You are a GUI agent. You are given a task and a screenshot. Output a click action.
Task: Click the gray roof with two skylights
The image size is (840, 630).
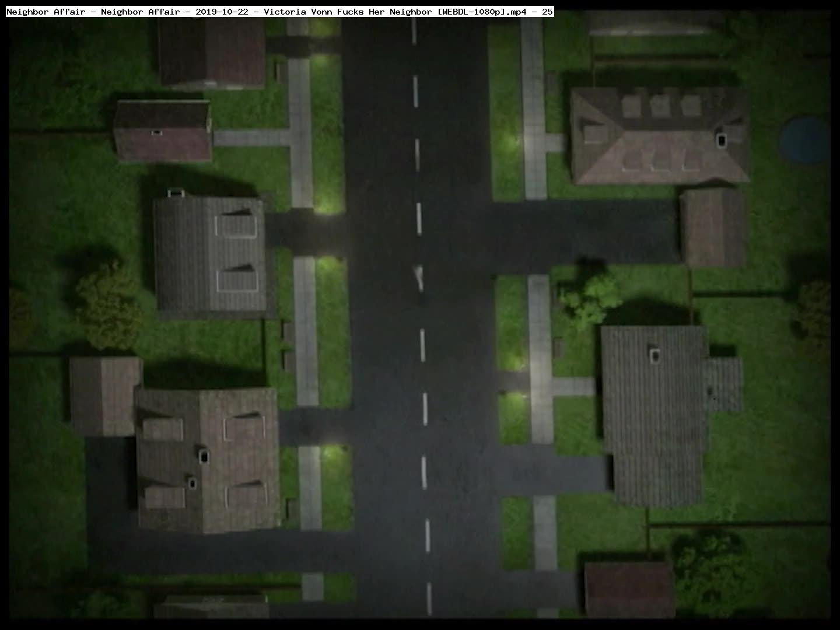point(210,254)
